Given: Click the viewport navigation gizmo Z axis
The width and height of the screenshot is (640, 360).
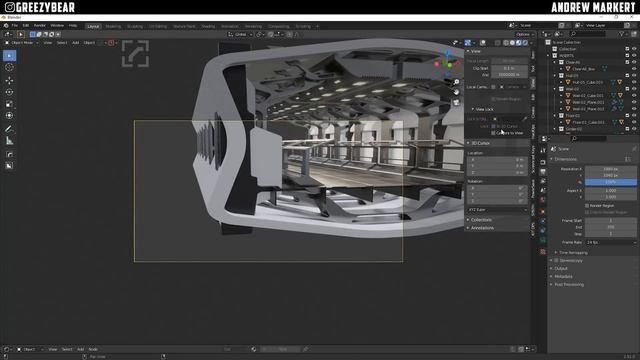Looking at the screenshot, I should [x=448, y=53].
